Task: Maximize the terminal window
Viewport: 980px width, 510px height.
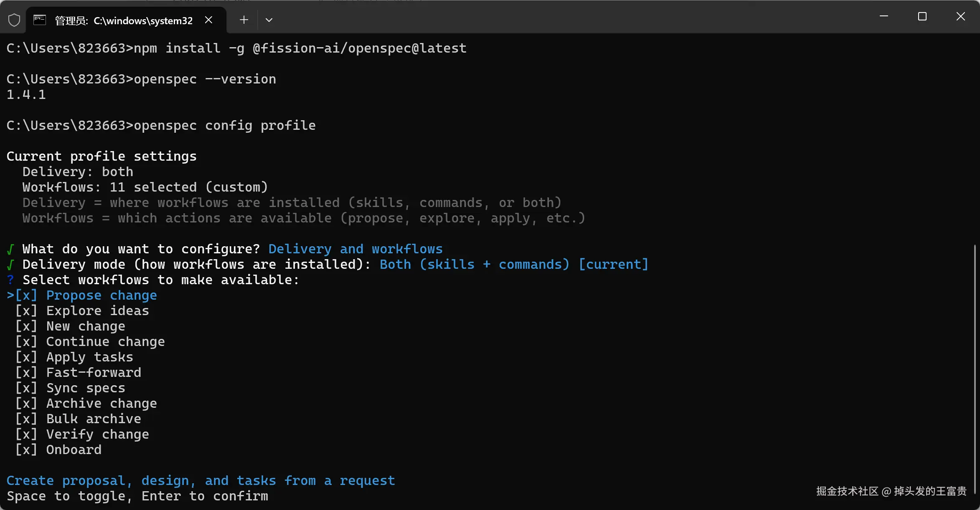Action: click(x=922, y=16)
